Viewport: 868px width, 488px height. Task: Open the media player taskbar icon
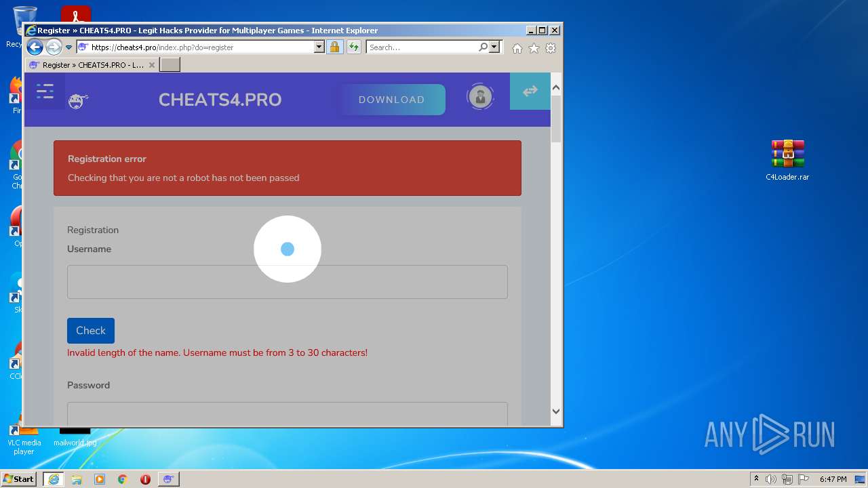click(x=100, y=479)
